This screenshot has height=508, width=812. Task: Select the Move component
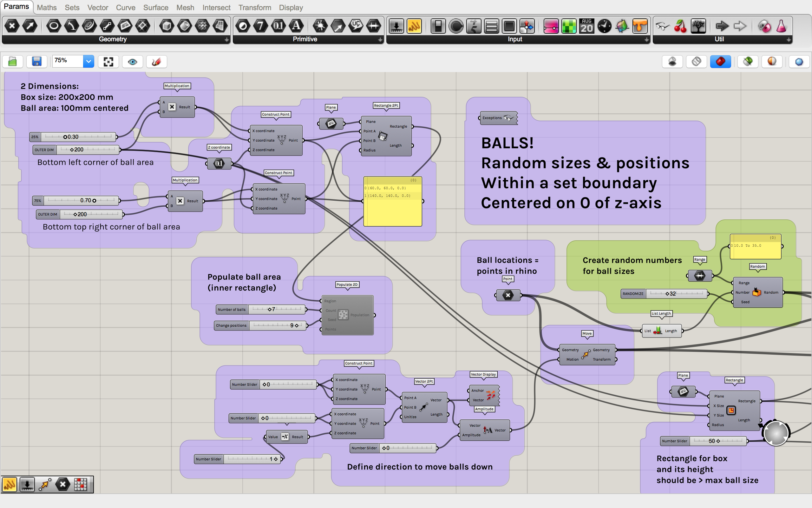(x=587, y=354)
